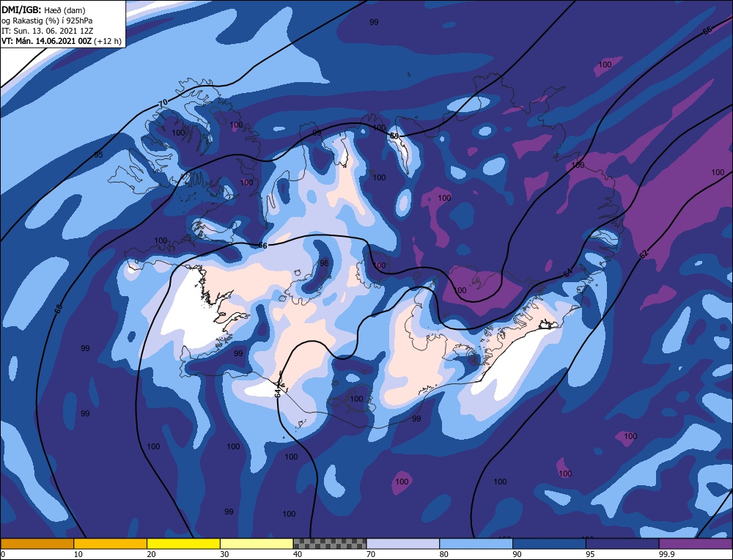The image size is (733, 560).
Task: Click the purple above-99.9 legend swatch
Action: point(696,543)
